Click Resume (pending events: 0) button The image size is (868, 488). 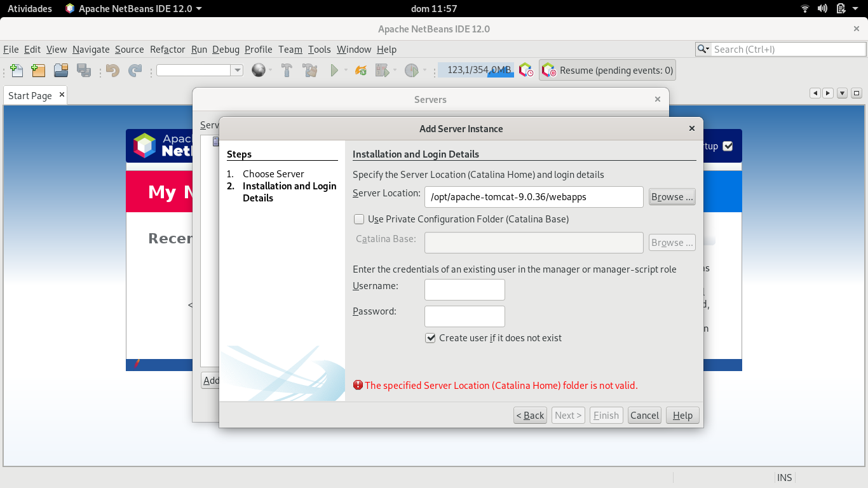tap(607, 71)
